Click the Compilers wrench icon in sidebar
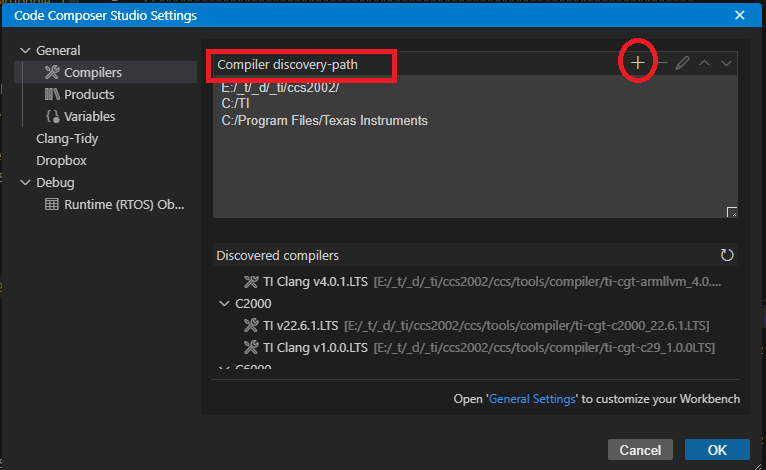766x470 pixels. (52, 72)
